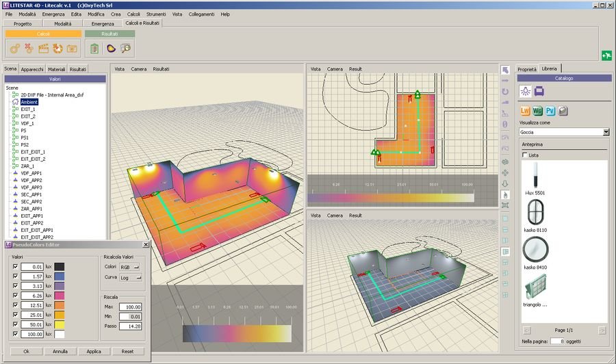Open the Wc catalog
The image size is (616, 364).
[537, 111]
